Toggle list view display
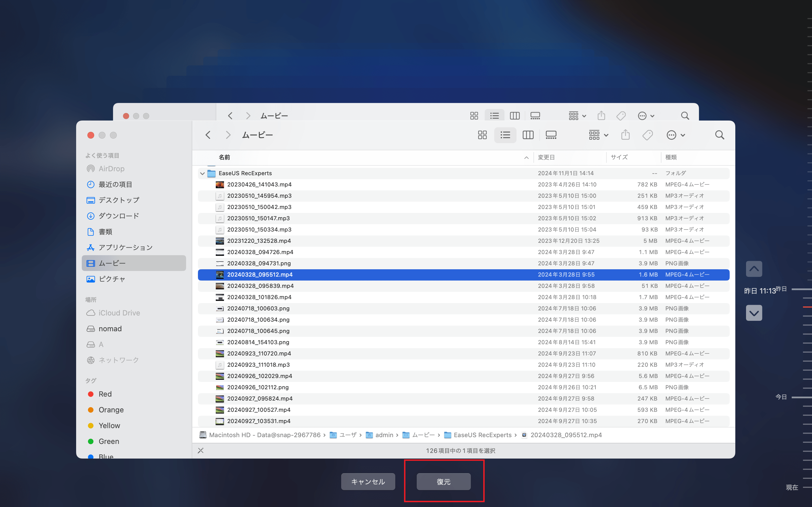The image size is (812, 507). (505, 135)
